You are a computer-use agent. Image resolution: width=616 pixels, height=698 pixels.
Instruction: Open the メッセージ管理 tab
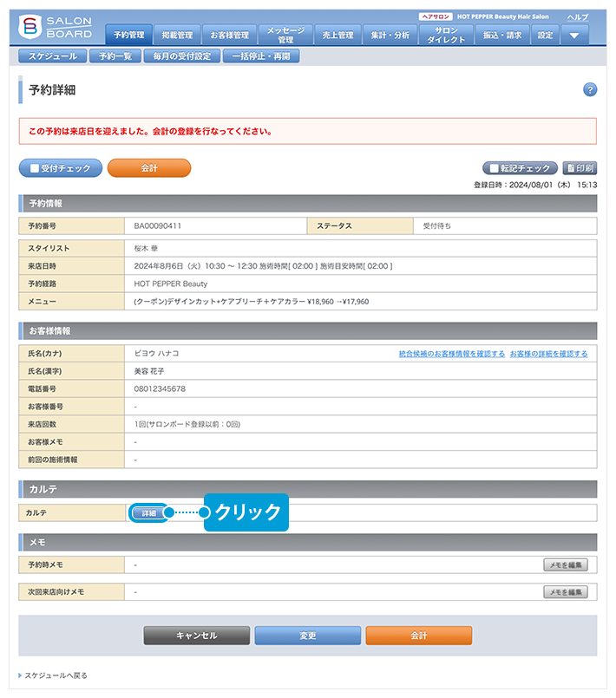(x=285, y=35)
